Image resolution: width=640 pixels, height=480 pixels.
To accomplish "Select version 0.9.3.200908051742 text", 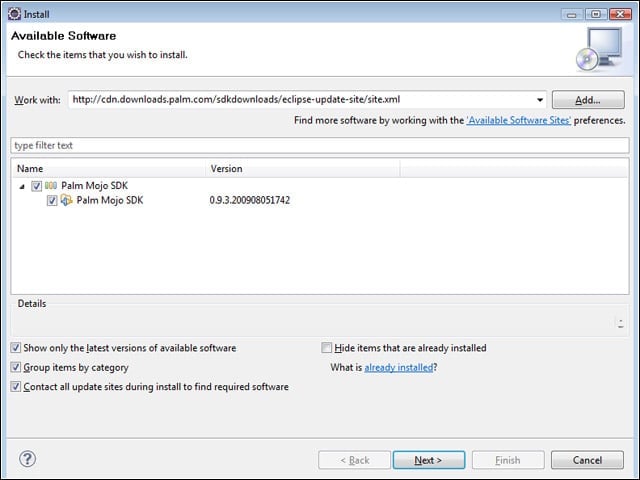I will point(250,200).
